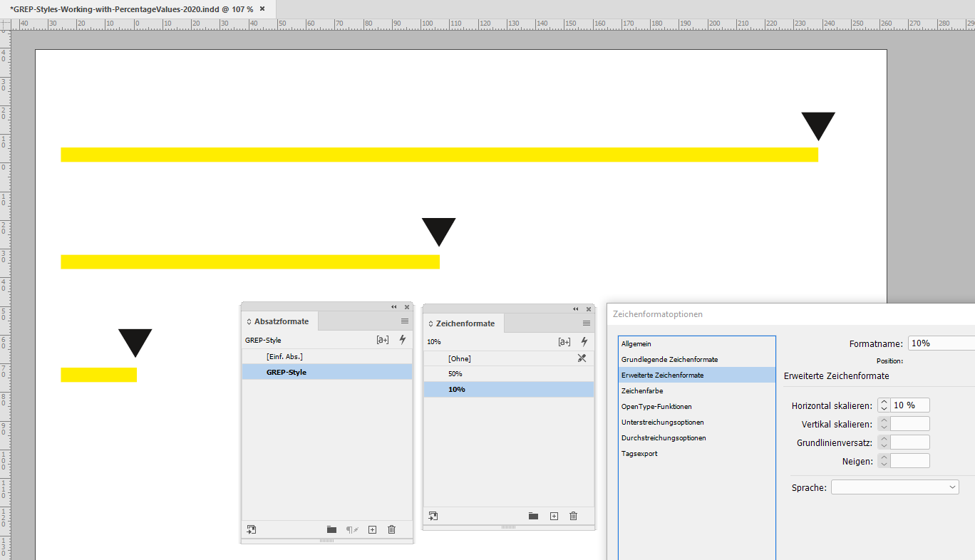Switch to the Zeichenformate panel tab
The height and width of the screenshot is (560, 975).
point(463,323)
